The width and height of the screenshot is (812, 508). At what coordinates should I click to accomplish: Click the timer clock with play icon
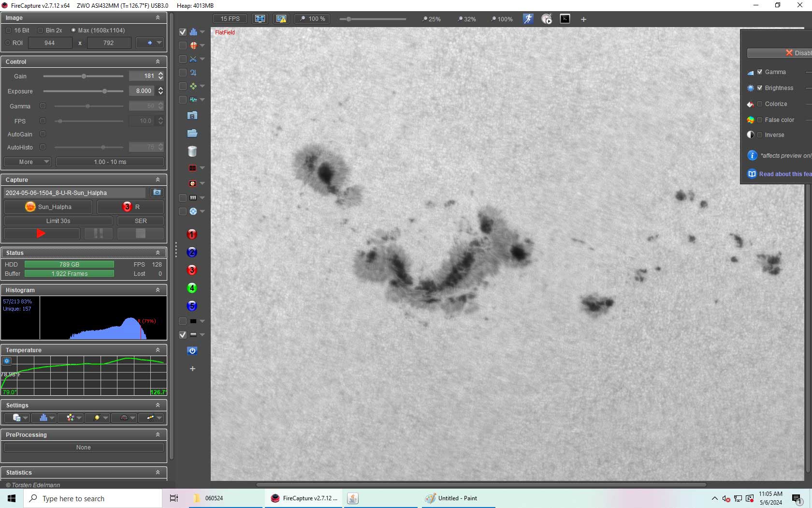point(547,19)
